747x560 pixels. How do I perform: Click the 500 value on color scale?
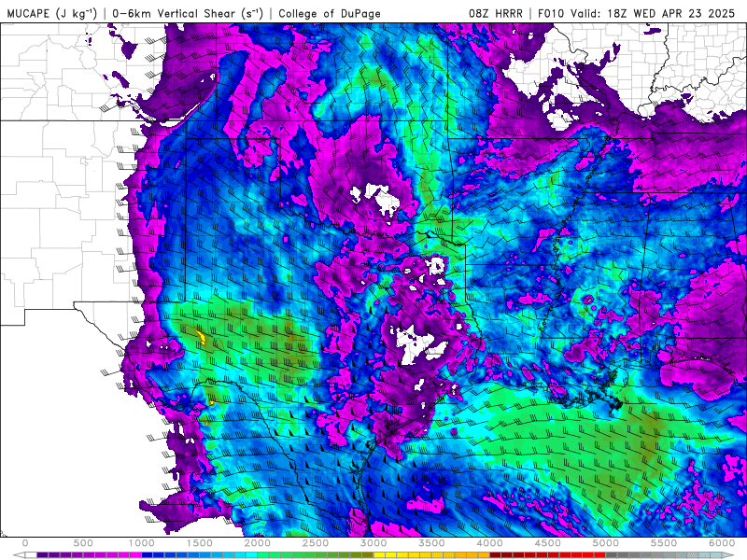point(83,543)
